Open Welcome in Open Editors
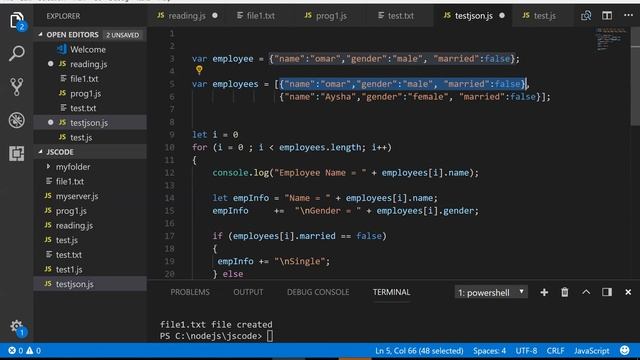This screenshot has width=640, height=360. point(90,49)
